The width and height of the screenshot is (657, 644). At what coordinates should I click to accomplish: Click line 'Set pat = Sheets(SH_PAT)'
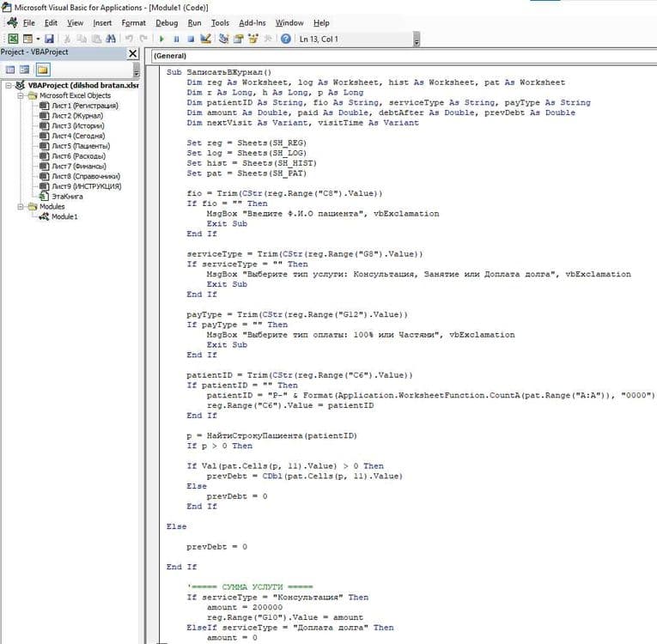click(x=246, y=173)
